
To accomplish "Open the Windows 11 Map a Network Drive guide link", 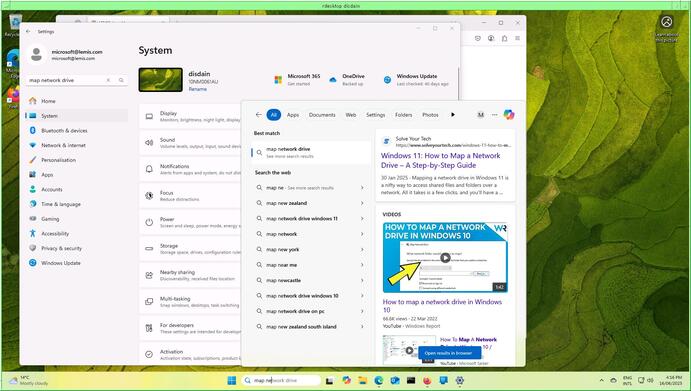I will click(441, 160).
